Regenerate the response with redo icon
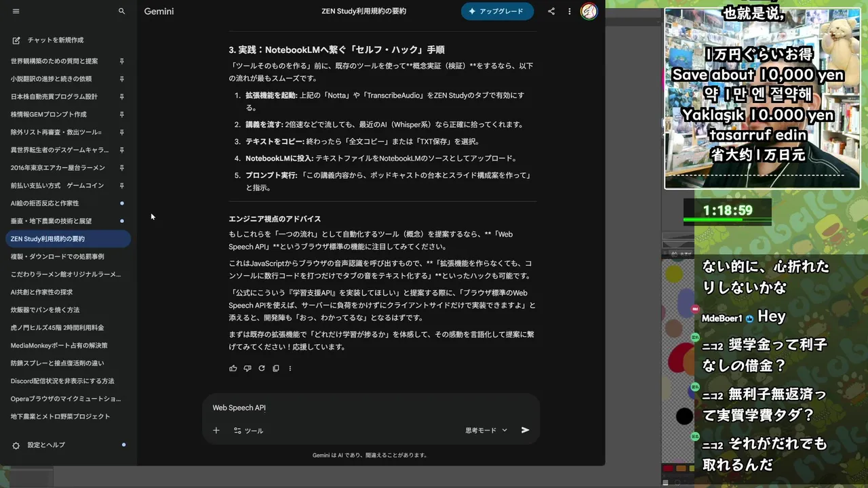Screen dimensions: 868x488 262,369
